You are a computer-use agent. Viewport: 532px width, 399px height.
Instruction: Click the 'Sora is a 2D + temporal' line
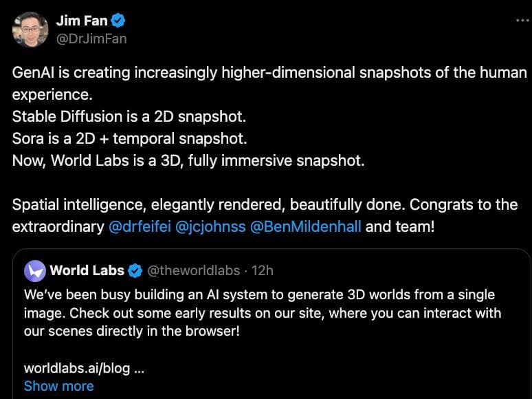pyautogui.click(x=129, y=138)
